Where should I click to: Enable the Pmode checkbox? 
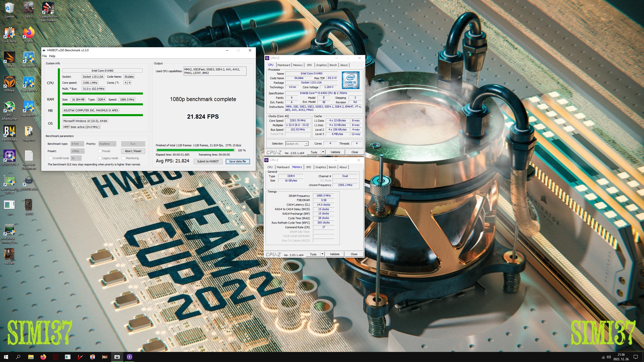[x=100, y=151]
